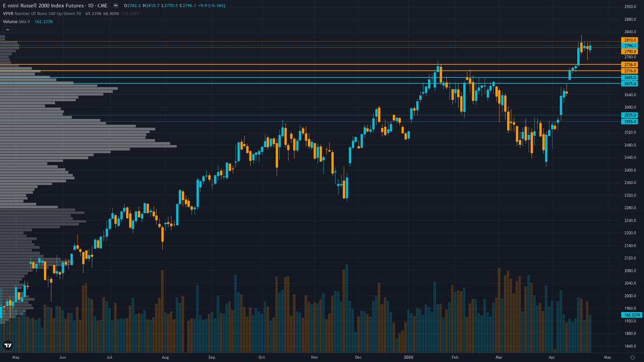Open chart settings gear icon
The image size is (644, 362).
click(632, 357)
